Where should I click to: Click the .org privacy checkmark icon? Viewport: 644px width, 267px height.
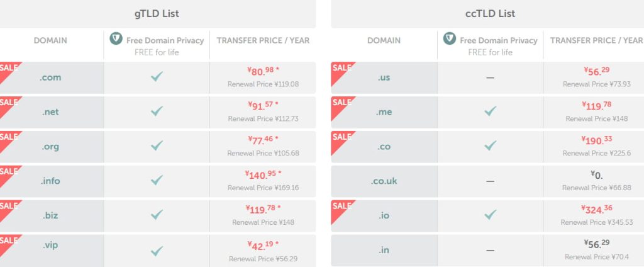[157, 146]
